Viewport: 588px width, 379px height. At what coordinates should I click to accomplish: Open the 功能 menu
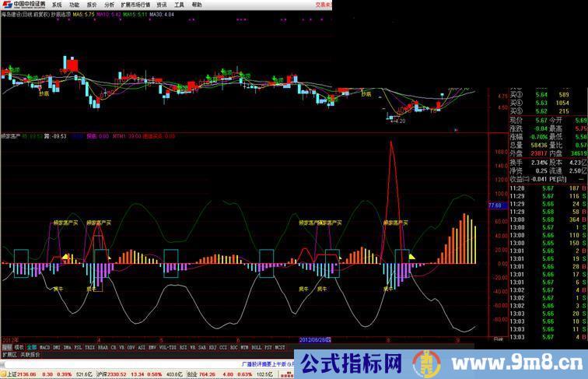[x=74, y=4]
